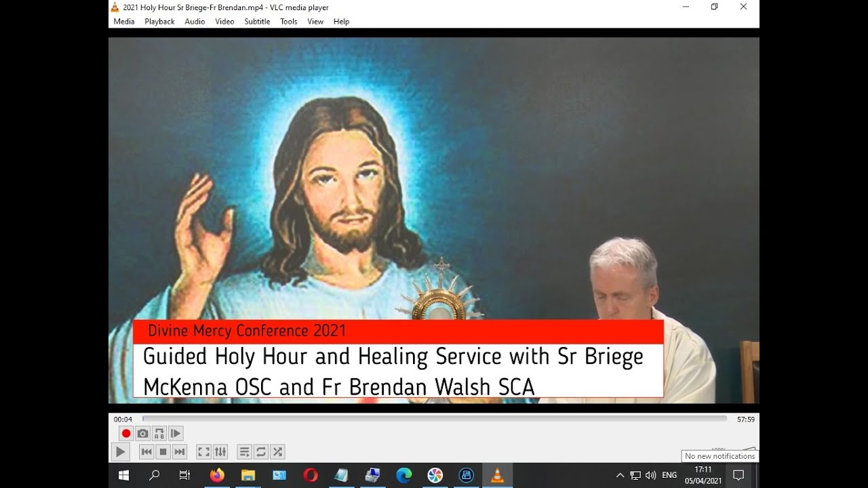The height and width of the screenshot is (488, 868).
Task: Toggle fullscreen video mode
Action: (203, 452)
